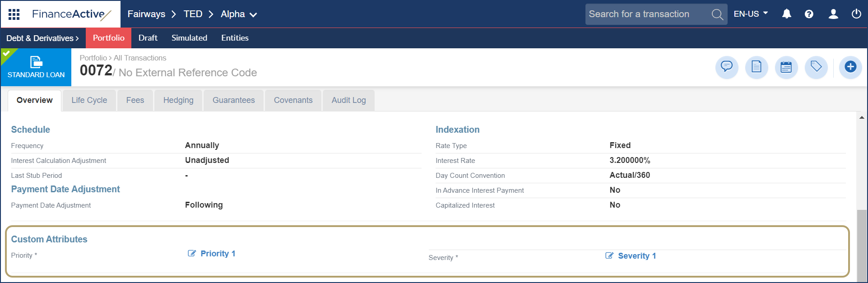
Task: Click the search magnifier icon
Action: coord(717,14)
